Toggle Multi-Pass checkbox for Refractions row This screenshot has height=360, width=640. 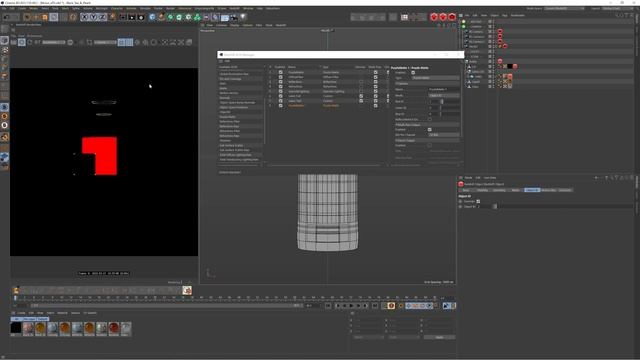tap(376, 87)
